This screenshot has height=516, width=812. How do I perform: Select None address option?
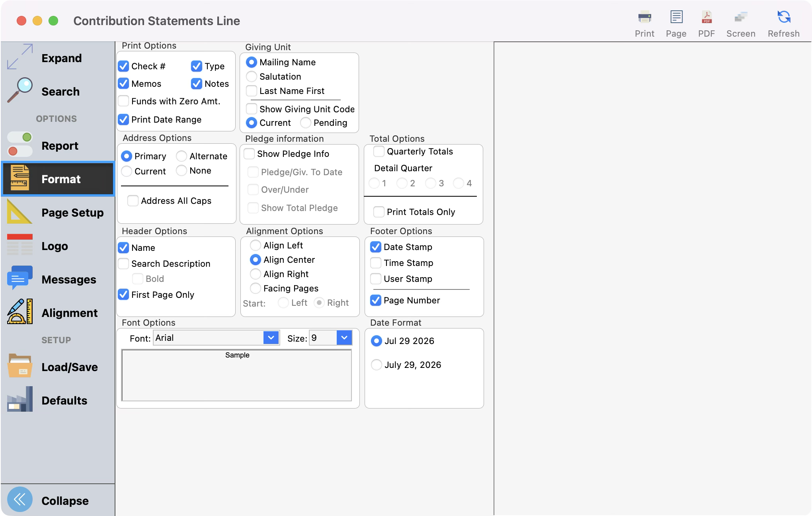(x=182, y=170)
